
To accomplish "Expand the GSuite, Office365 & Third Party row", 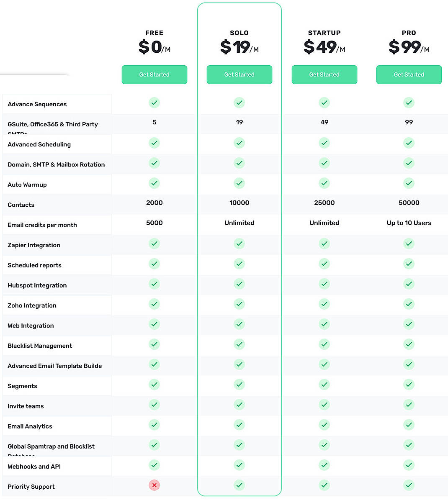I will (52, 124).
